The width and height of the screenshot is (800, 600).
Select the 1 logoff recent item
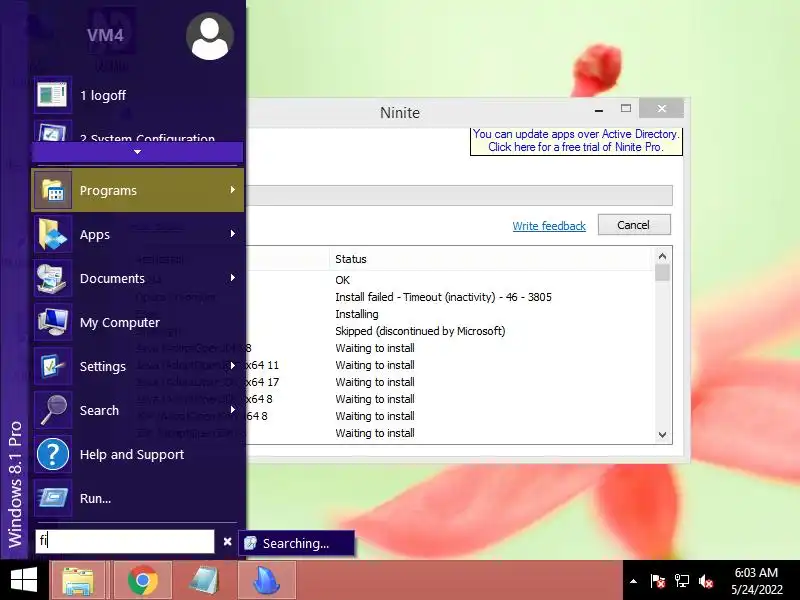(137, 95)
